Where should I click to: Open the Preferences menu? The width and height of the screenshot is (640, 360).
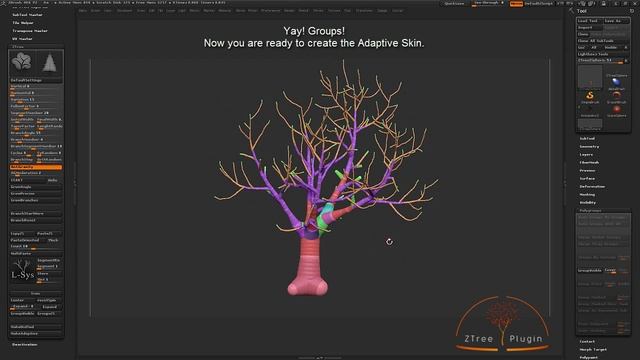pyautogui.click(x=271, y=11)
